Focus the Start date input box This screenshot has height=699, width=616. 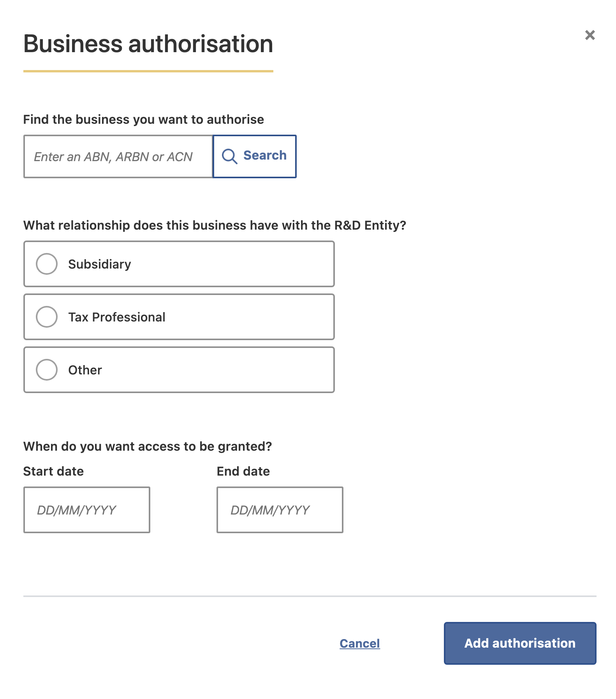(x=86, y=510)
